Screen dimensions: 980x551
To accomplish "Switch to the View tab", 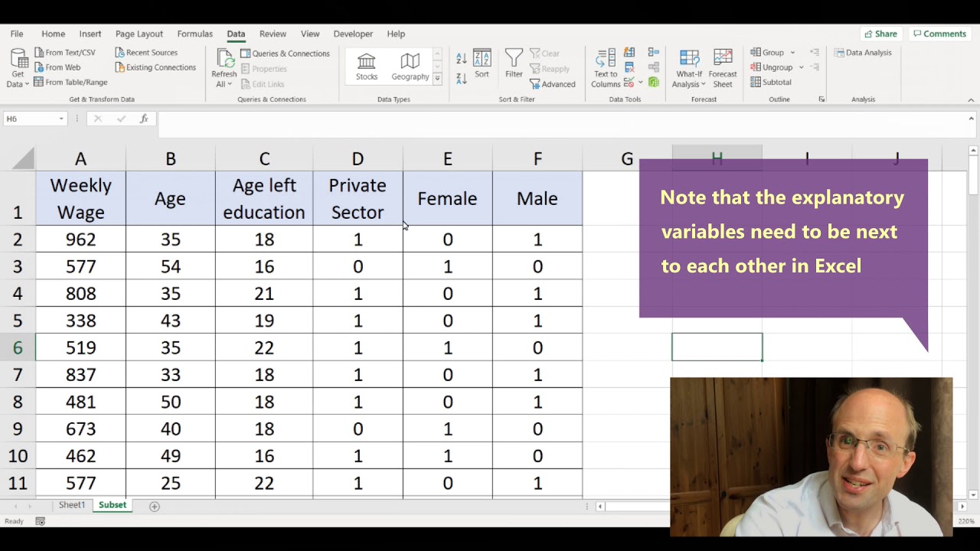I will pyautogui.click(x=310, y=34).
